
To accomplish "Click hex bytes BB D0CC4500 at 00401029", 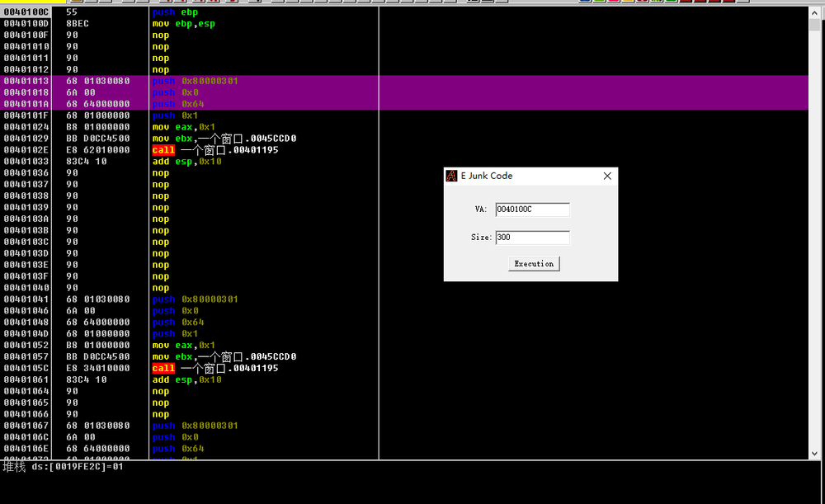I will click(x=98, y=139).
